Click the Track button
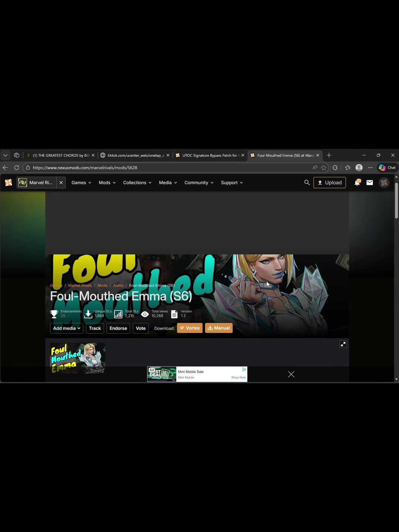Screen dimensions: 399x532 (95, 328)
